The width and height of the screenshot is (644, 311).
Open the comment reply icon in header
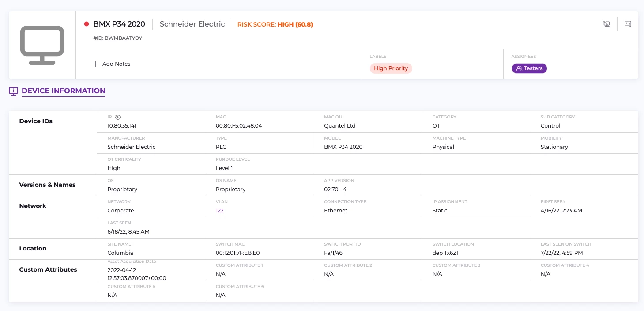click(x=628, y=24)
